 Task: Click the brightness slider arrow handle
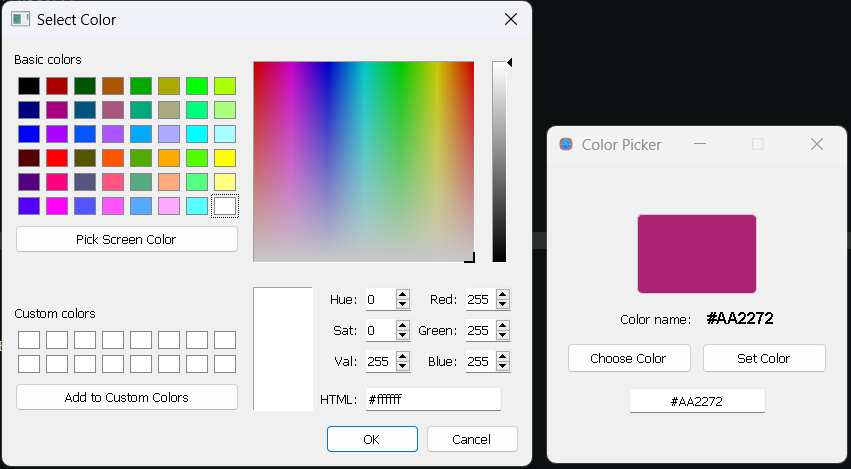click(510, 63)
